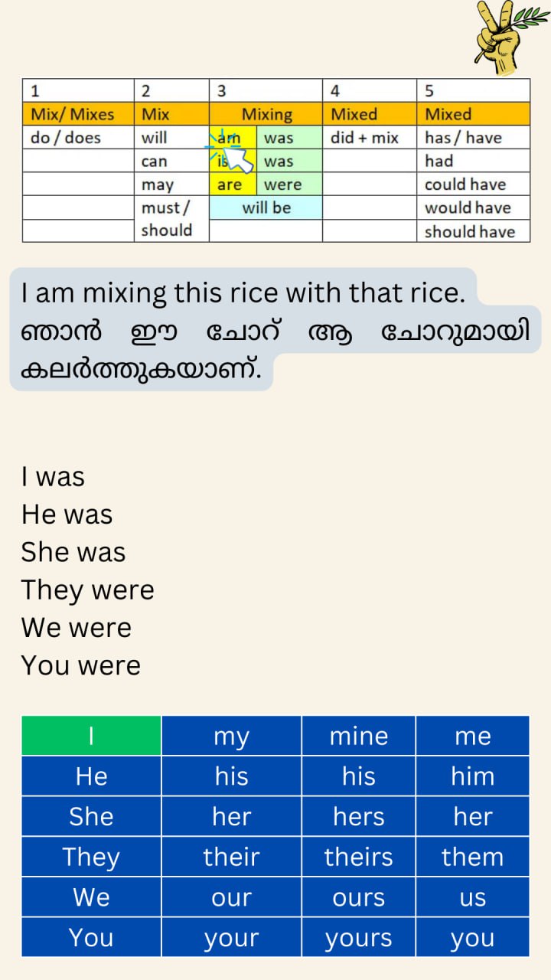
Task: Click the green highlighted 'I' cell
Action: click(x=91, y=736)
